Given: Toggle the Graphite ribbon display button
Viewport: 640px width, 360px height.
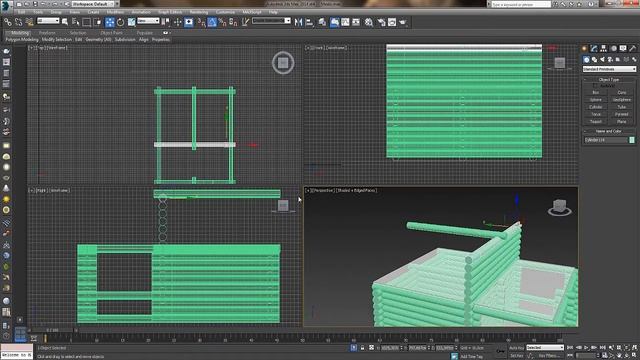Looking at the screenshot, I should tap(334, 22).
